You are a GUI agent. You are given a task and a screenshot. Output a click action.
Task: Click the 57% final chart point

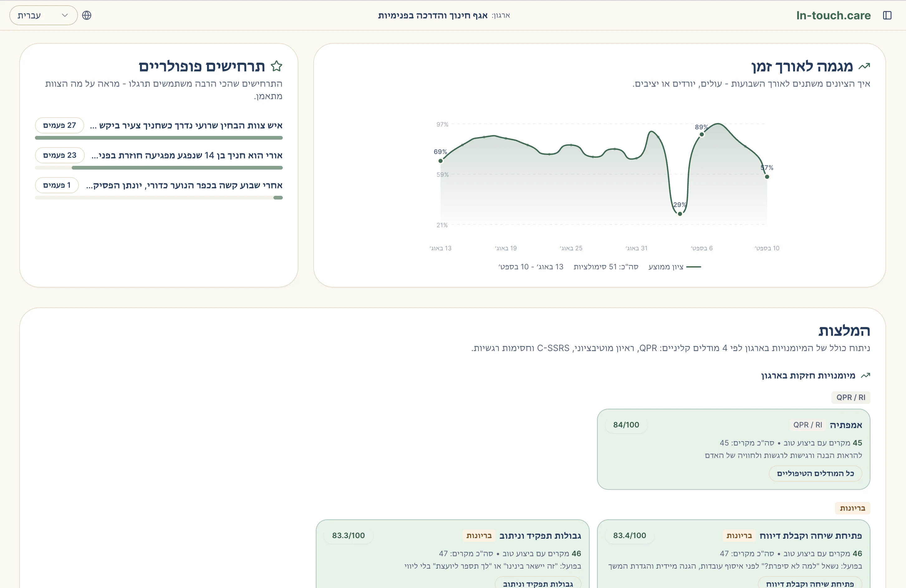[x=767, y=177]
